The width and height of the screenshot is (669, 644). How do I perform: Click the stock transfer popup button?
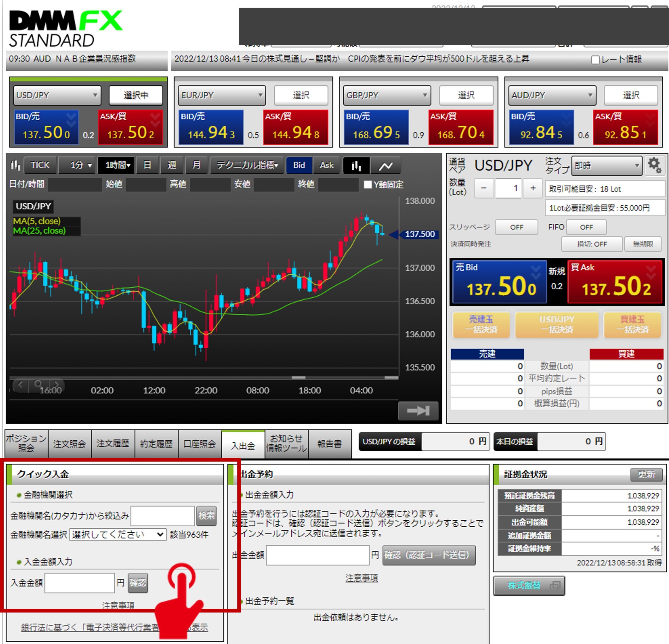pos(529,585)
